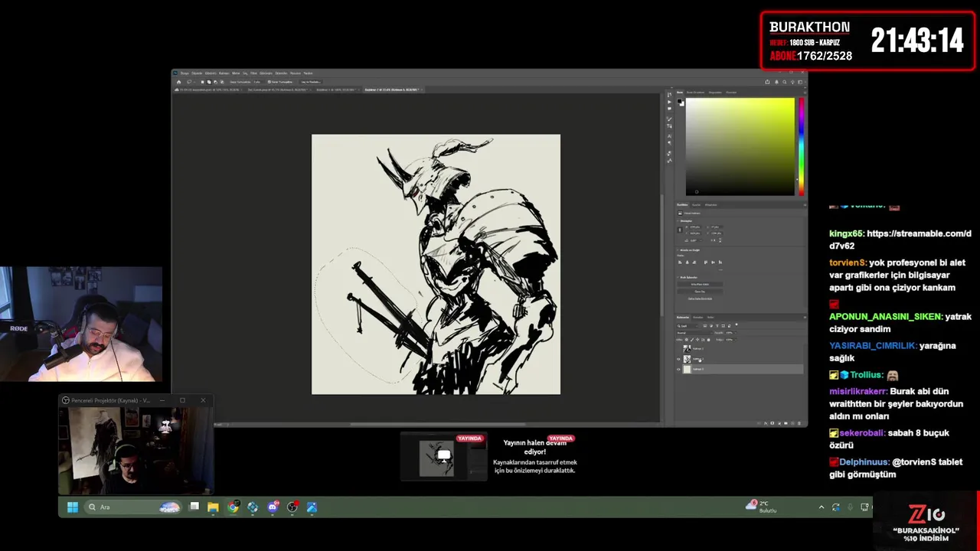
Task: Open the Filtre menu
Action: [253, 73]
